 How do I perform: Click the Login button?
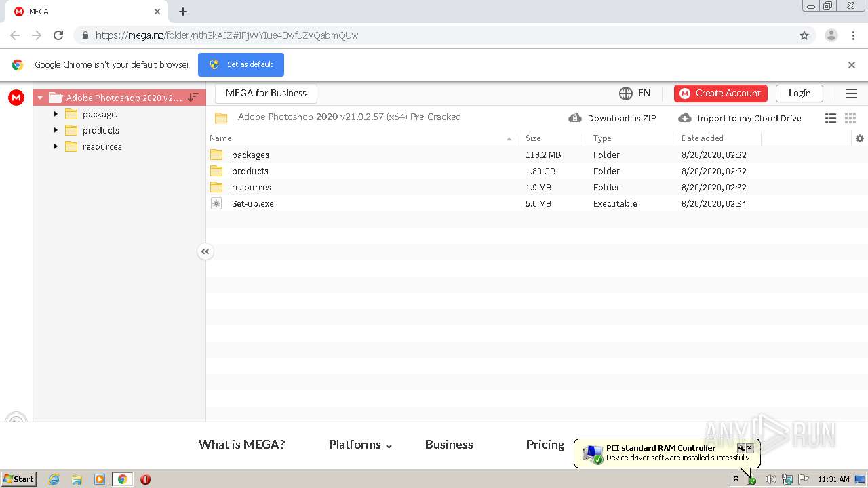coord(800,94)
